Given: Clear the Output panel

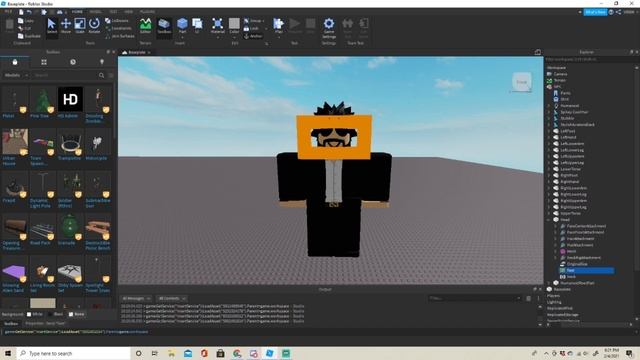Looking at the screenshot, I should tap(529, 298).
